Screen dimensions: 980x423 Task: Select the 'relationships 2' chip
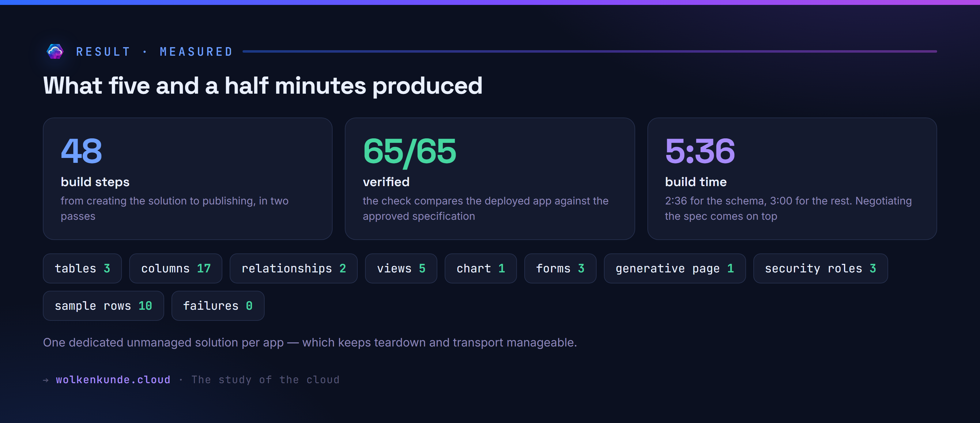pyautogui.click(x=293, y=268)
